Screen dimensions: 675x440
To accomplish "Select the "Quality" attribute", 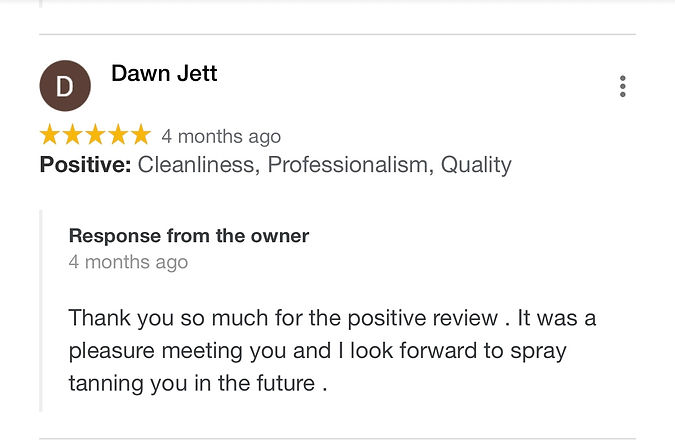I will (x=476, y=165).
